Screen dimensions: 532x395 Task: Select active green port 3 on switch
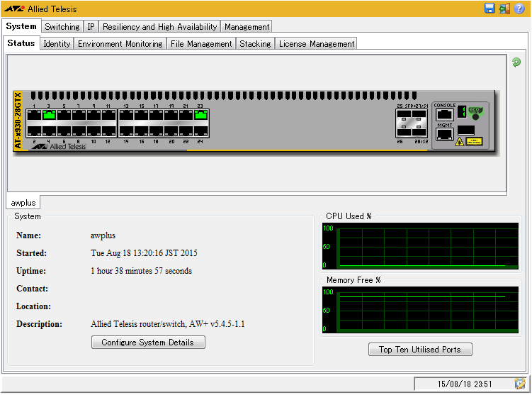tap(49, 114)
